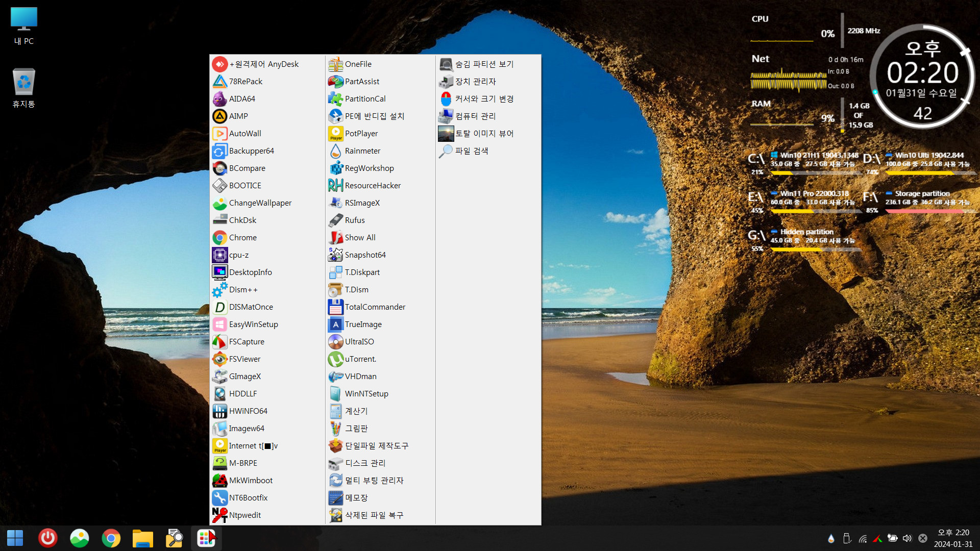
Task: Launch ResourceHacker RH icon
Action: 335,186
